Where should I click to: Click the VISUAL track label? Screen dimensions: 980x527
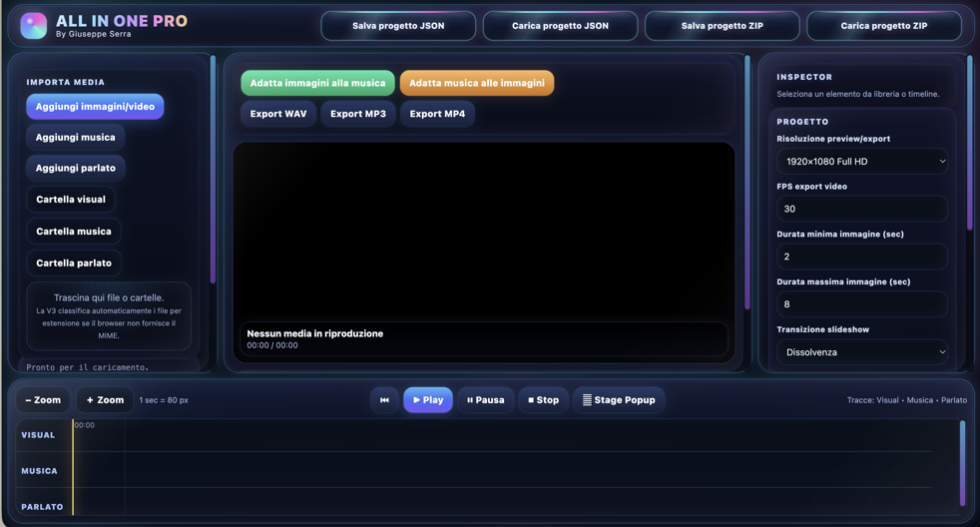pos(38,435)
